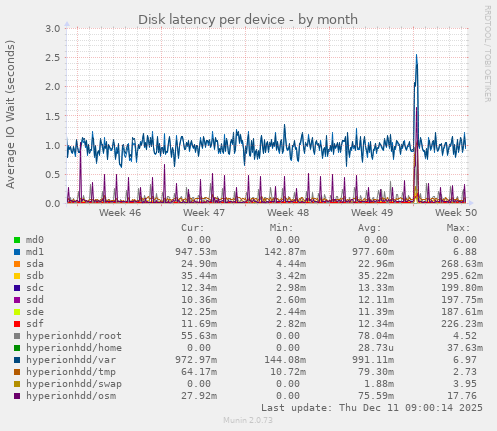Click the md0 legend label

coord(35,240)
